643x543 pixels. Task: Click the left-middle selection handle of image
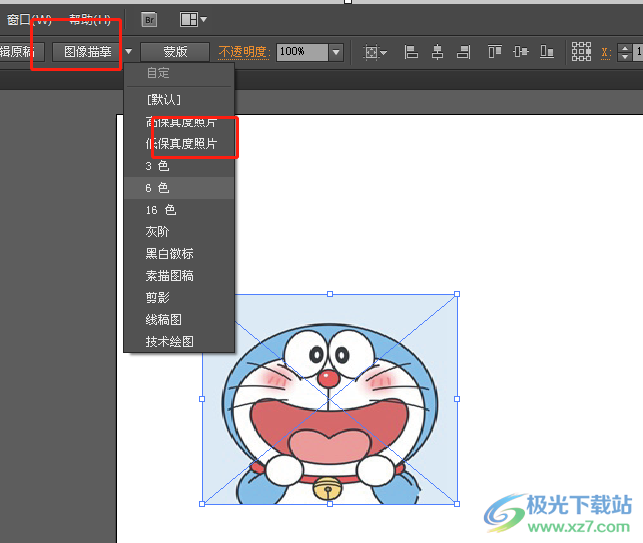[x=202, y=399]
